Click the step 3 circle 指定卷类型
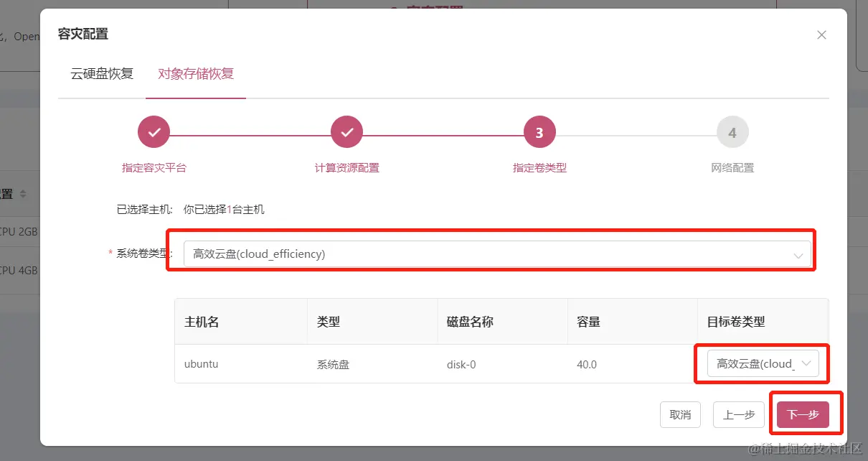 (539, 132)
